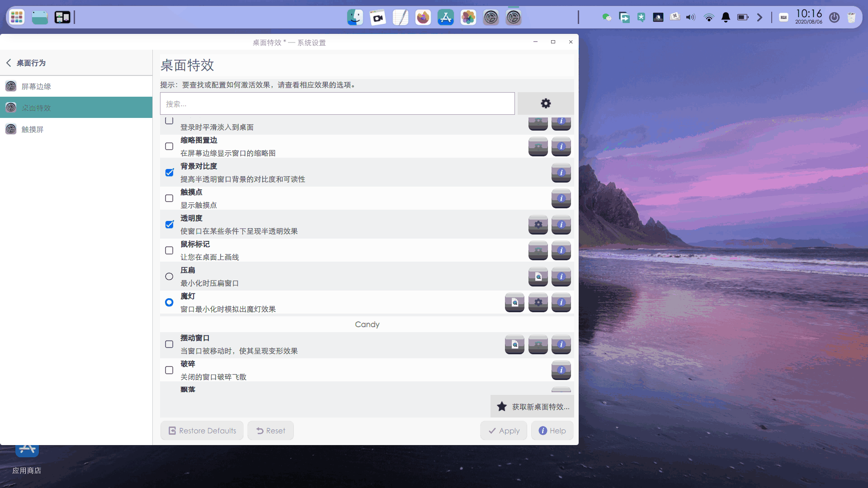Enable the 缩略图置边 effect checkbox

point(169,146)
